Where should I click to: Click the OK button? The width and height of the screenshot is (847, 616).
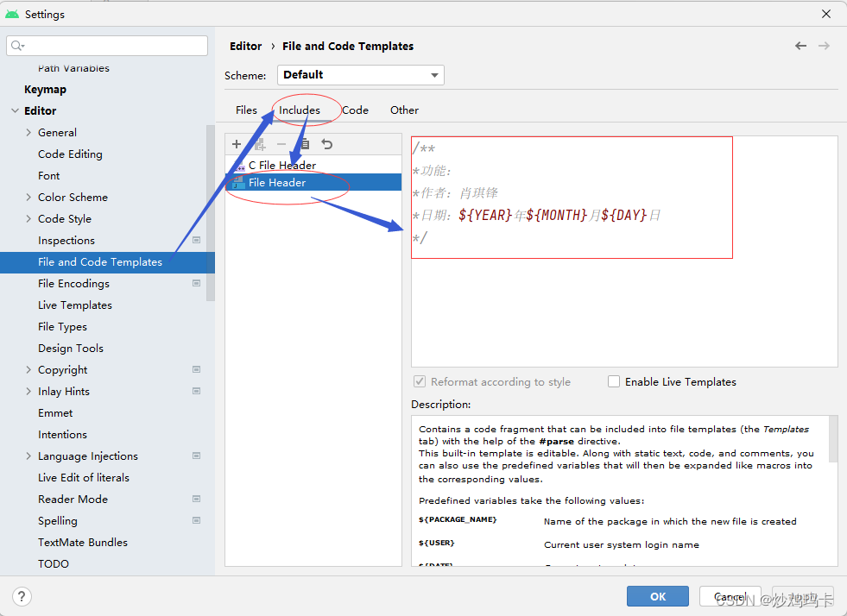click(x=657, y=596)
